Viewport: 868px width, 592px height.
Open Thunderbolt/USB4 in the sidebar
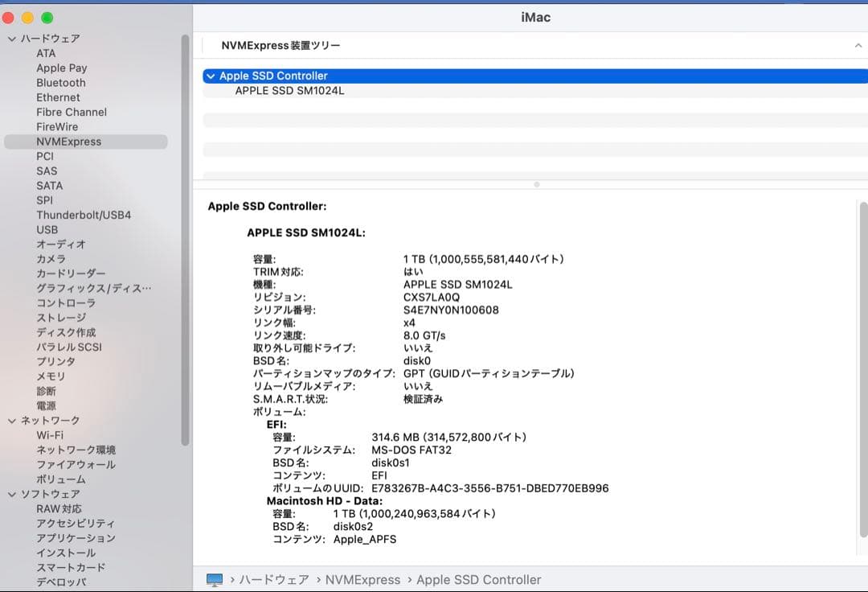tap(84, 215)
